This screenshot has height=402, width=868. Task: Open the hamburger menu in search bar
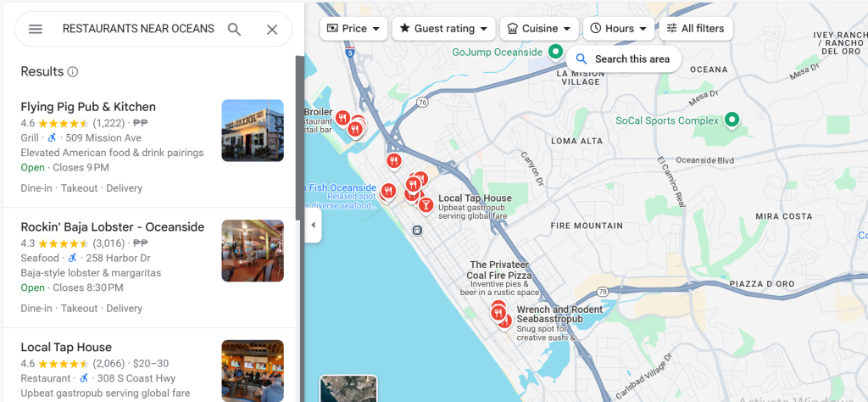[36, 30]
